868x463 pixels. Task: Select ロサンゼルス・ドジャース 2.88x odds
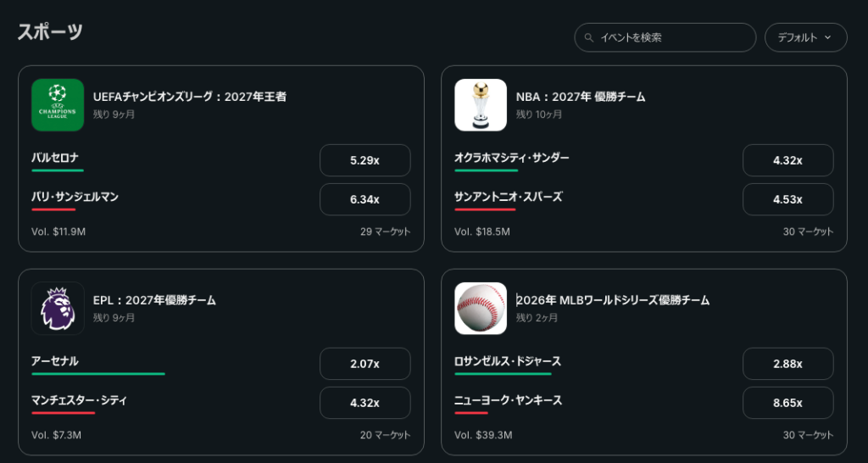click(787, 364)
